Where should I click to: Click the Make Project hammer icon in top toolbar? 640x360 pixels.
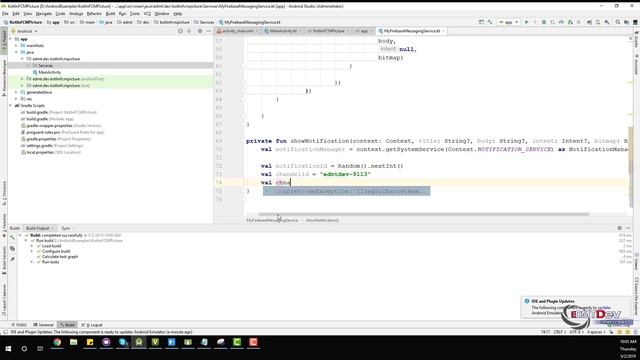(490, 22)
